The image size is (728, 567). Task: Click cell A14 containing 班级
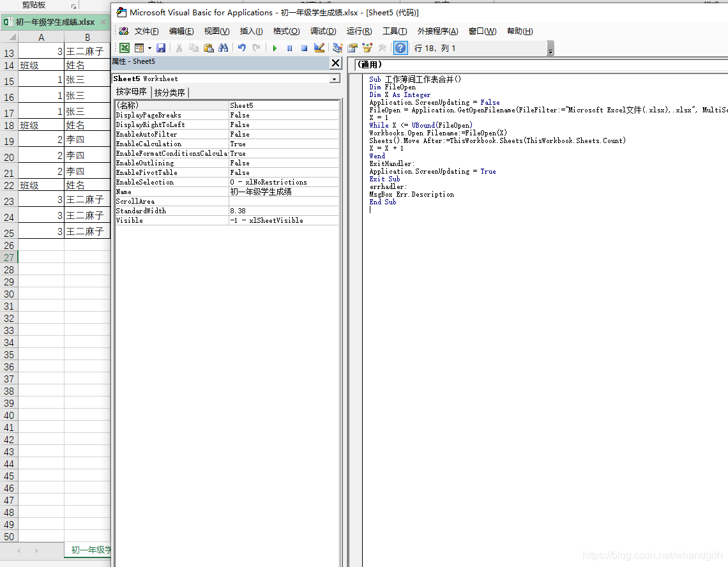42,66
